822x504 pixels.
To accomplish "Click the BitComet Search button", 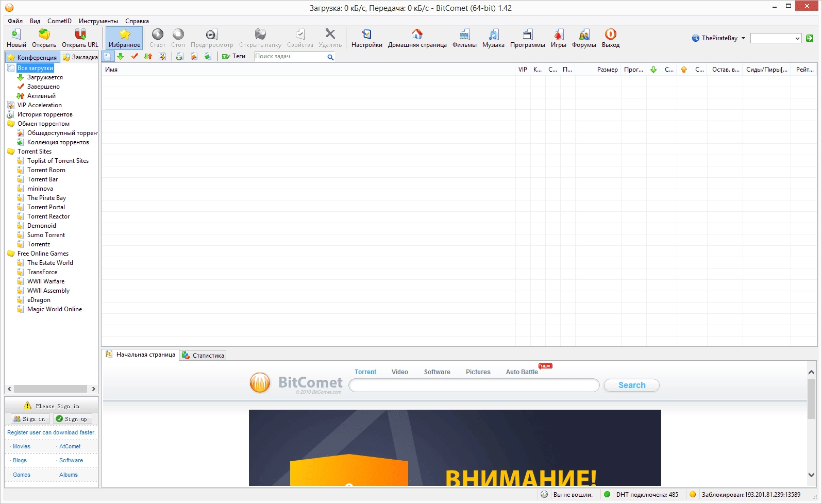I will 632,385.
